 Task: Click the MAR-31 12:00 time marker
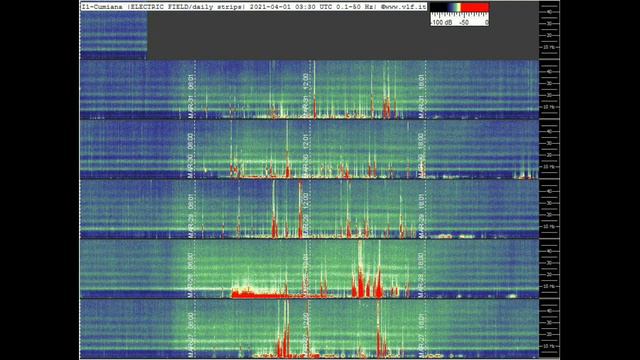305,96
